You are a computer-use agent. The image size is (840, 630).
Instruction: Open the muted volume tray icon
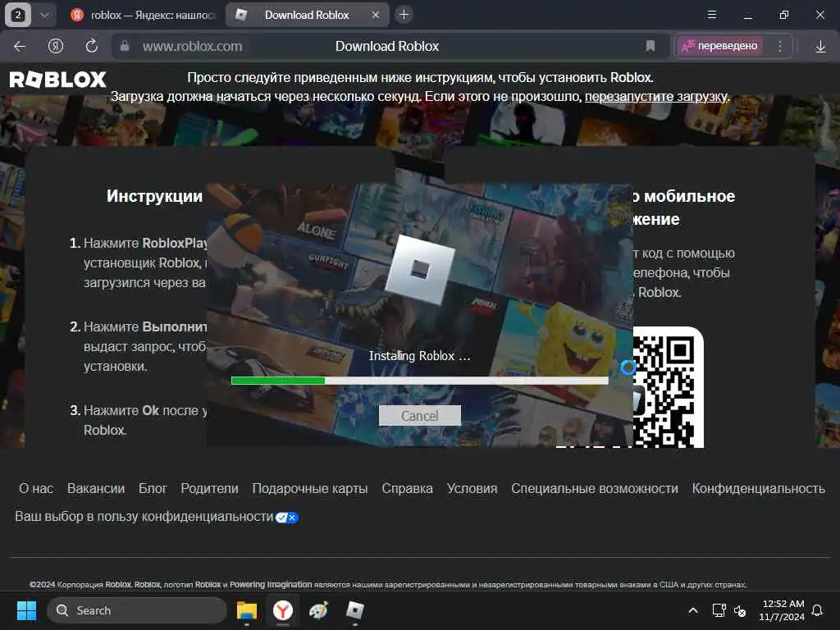740,610
